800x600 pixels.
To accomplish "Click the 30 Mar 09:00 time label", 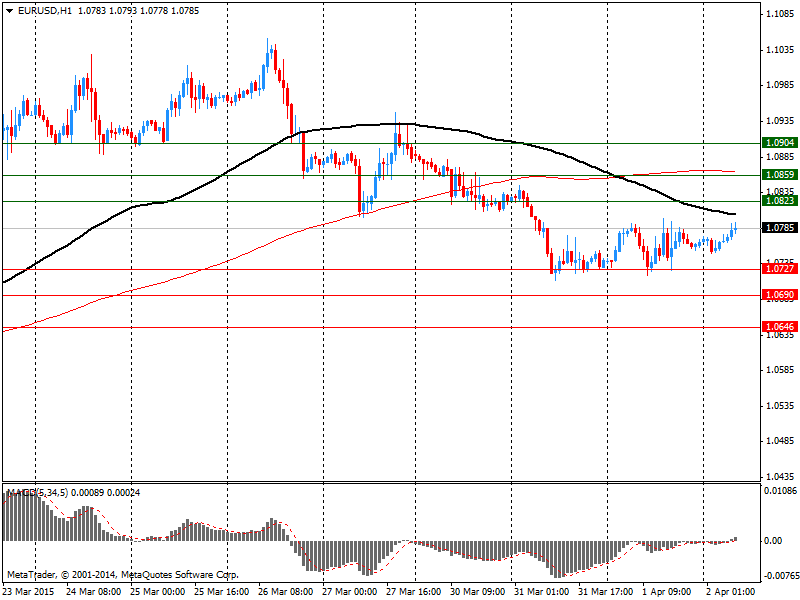I will coord(477,592).
